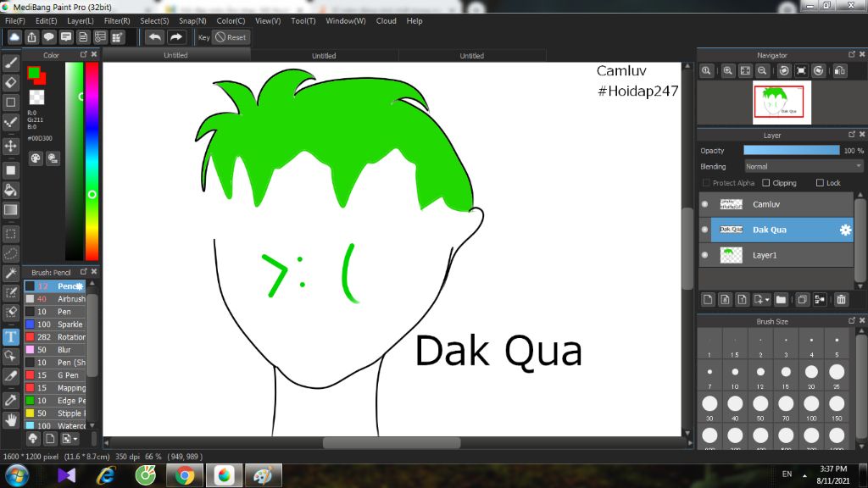
Task: Select the Fill rectangle tool
Action: click(x=10, y=170)
